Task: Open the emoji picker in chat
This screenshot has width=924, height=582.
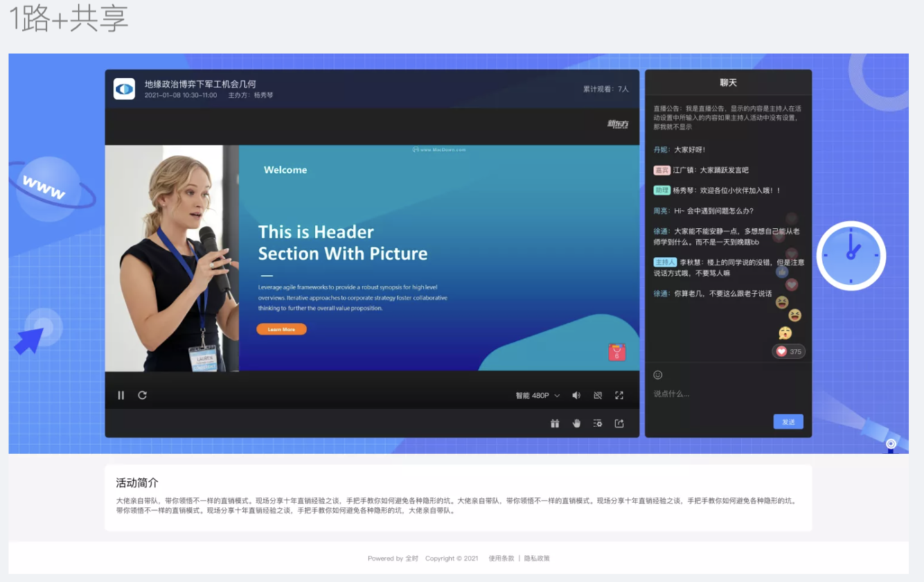Action: pyautogui.click(x=658, y=375)
